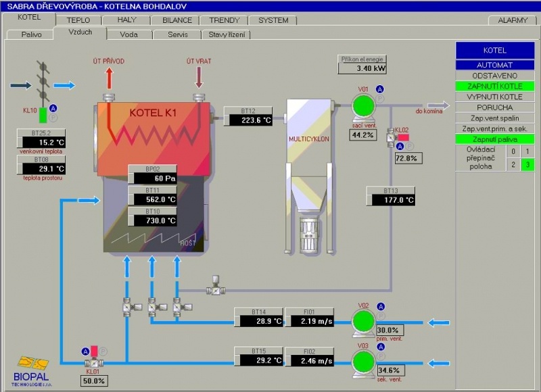Set KL02 valve to manual mode P
Viewport: 541px width, 392px height.
(409, 146)
